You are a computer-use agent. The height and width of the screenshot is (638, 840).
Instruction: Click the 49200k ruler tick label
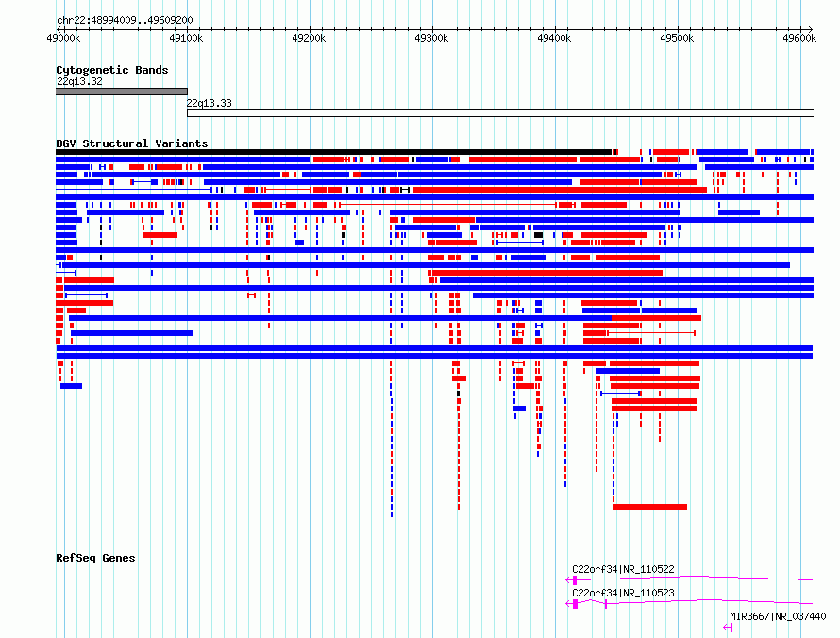[x=309, y=38]
